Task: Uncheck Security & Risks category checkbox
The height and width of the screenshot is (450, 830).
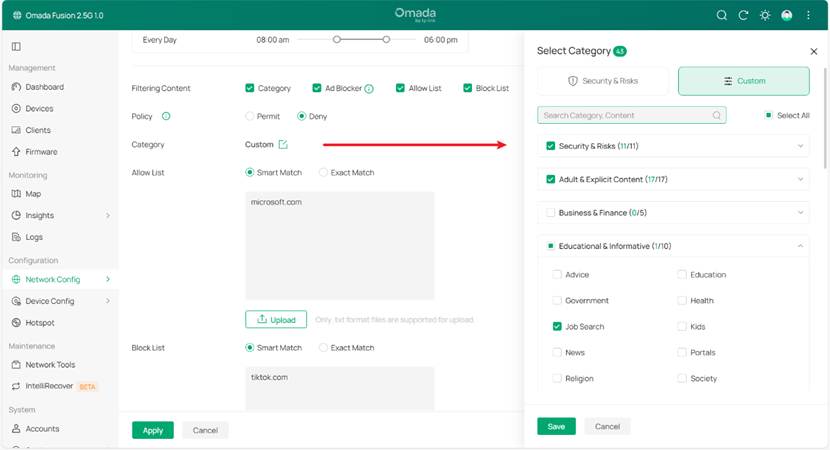Action: 551,146
